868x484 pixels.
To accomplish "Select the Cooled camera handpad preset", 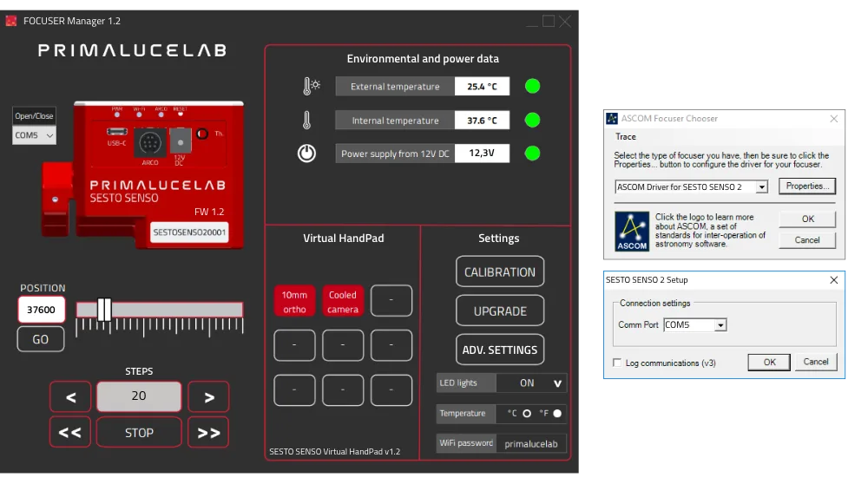I will (343, 301).
